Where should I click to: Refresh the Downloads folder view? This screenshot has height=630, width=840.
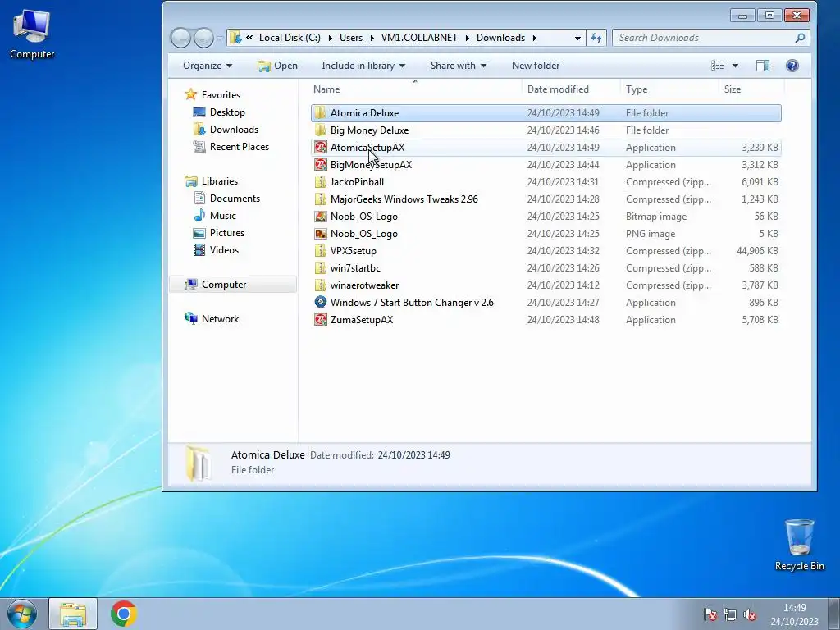pyautogui.click(x=596, y=38)
